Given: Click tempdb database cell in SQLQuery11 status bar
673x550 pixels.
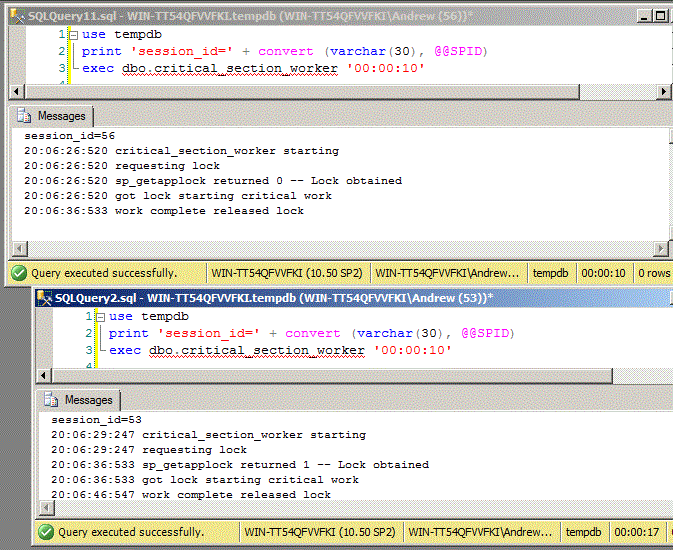Looking at the screenshot, I should click(553, 272).
